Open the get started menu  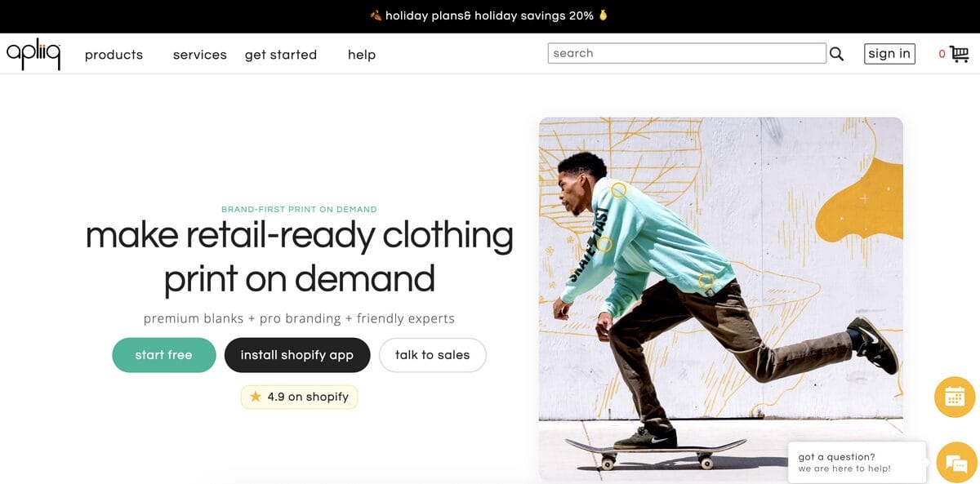coord(280,55)
